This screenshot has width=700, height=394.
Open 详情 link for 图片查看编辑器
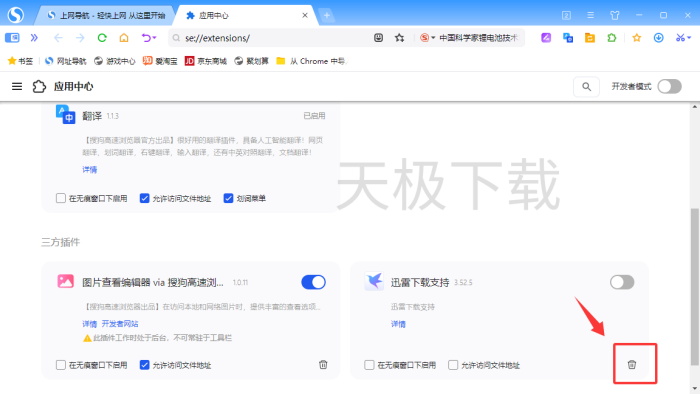click(90, 324)
